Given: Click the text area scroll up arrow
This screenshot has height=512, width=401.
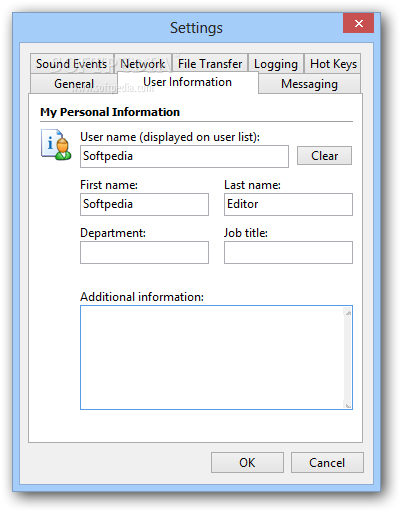Looking at the screenshot, I should [348, 313].
